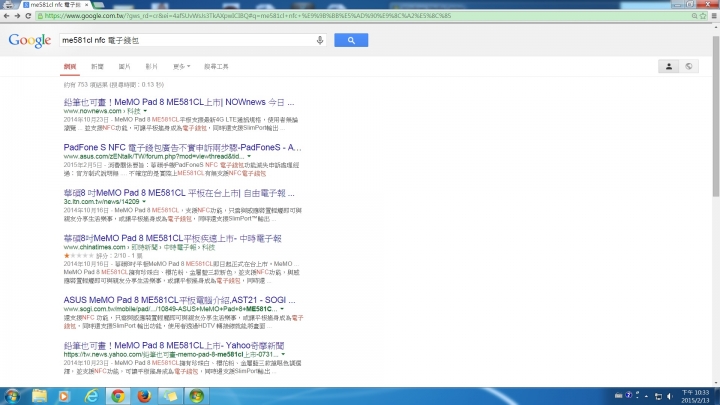Screen dimensions: 720x405
Task: Open the search tools tab
Action: pos(216,67)
